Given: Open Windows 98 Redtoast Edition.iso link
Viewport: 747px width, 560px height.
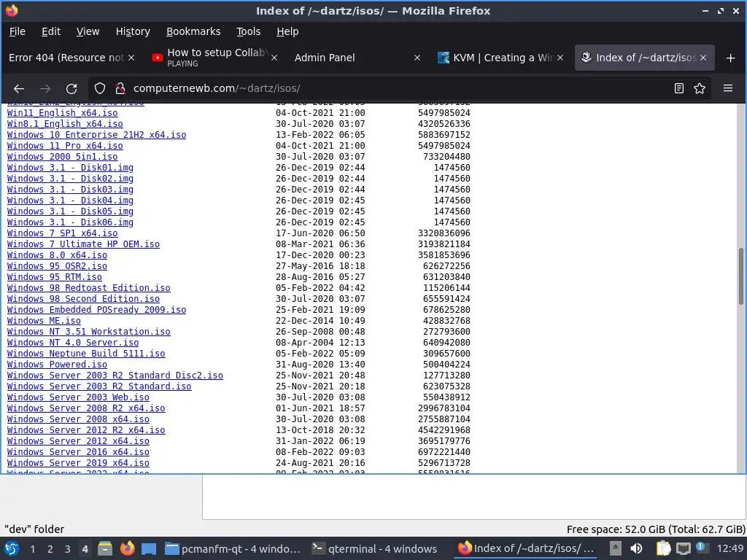Looking at the screenshot, I should (x=88, y=288).
